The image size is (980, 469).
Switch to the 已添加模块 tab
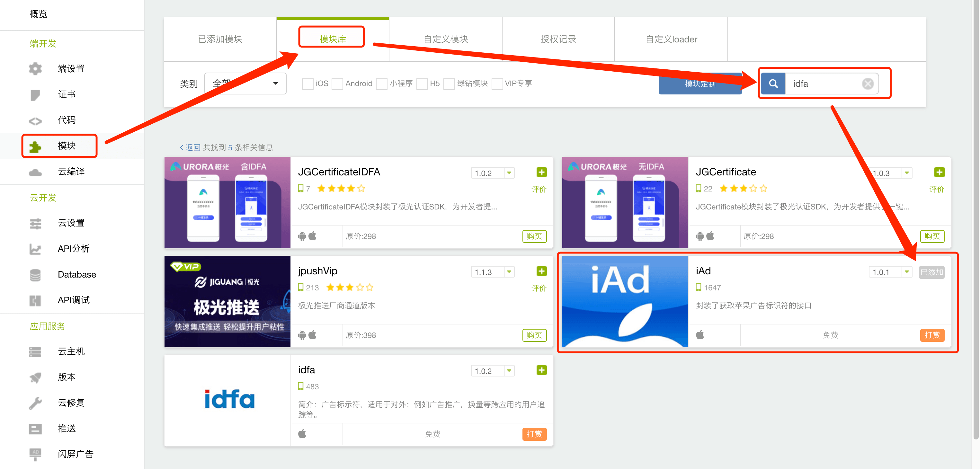(x=221, y=39)
